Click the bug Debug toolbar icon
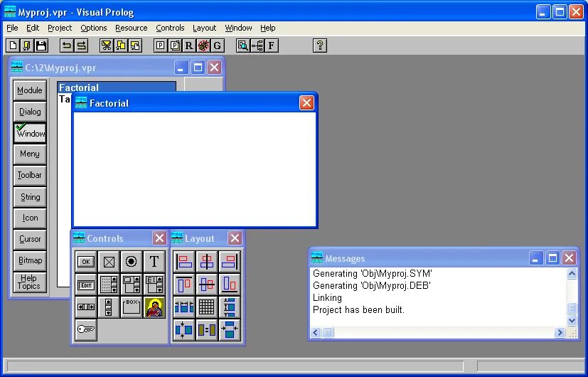 point(203,46)
